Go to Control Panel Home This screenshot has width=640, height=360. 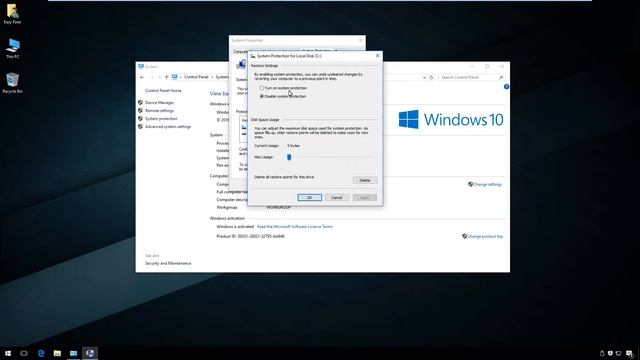click(163, 91)
